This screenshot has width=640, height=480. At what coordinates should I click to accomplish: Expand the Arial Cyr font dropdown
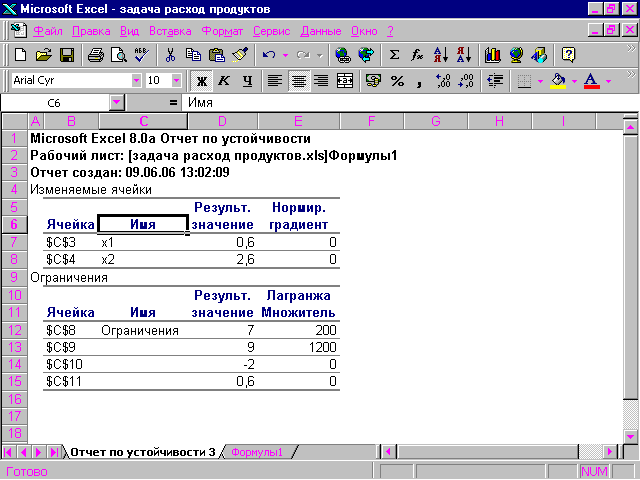pos(136,80)
